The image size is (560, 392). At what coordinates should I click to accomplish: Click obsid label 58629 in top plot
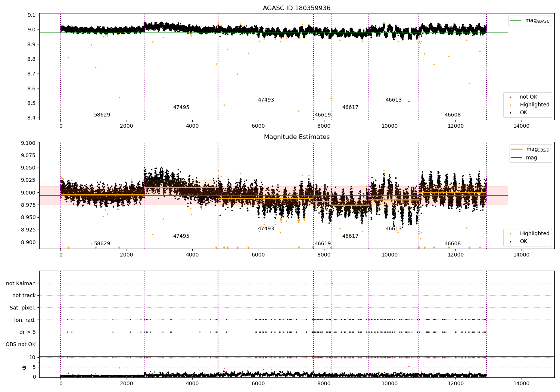click(x=102, y=115)
